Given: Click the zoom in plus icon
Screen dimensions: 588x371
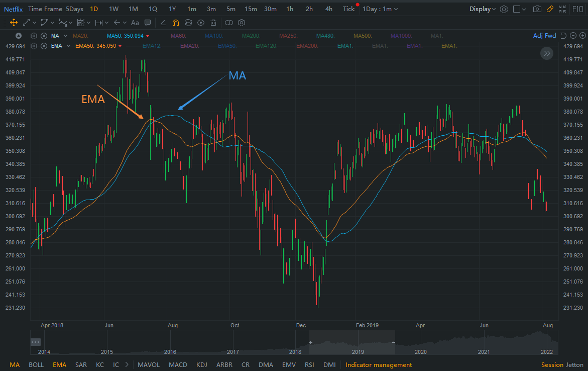Looking at the screenshot, I should click(x=583, y=36).
